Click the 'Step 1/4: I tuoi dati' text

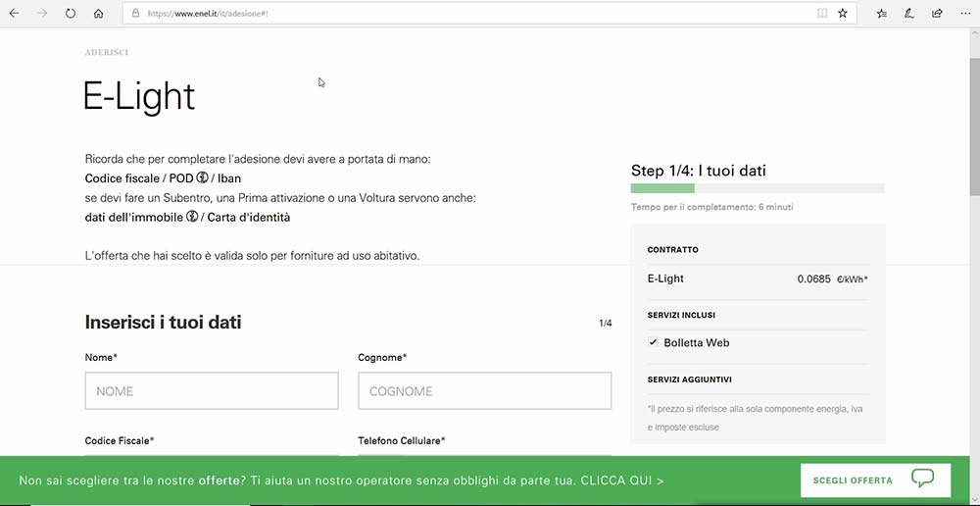click(698, 170)
